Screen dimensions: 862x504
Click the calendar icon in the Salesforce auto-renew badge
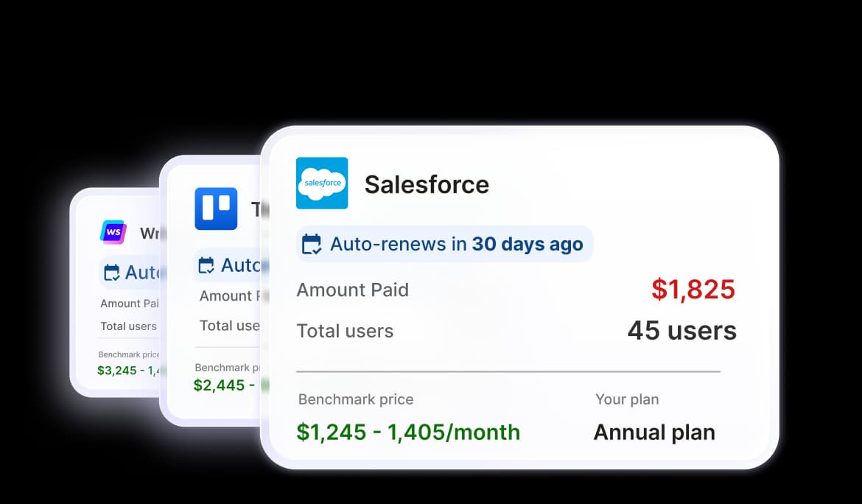coord(311,244)
